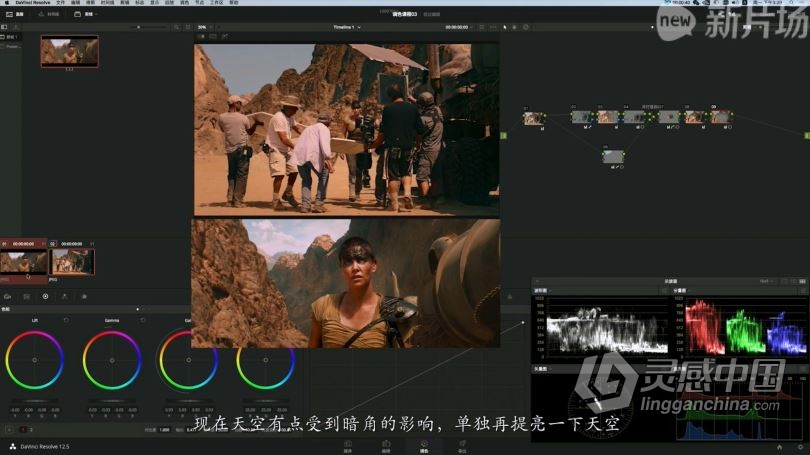Image resolution: width=810 pixels, height=455 pixels.
Task: Click the Lift color wheel center
Action: pos(35,360)
